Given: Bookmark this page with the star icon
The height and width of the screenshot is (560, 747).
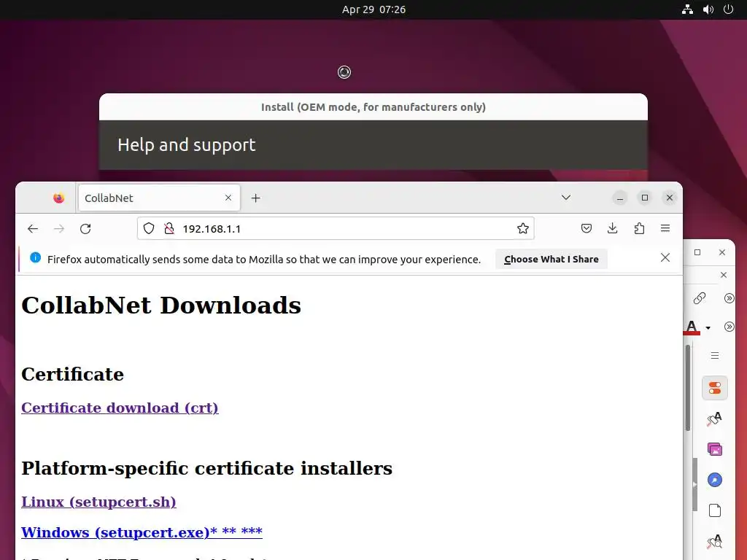Looking at the screenshot, I should tap(522, 228).
